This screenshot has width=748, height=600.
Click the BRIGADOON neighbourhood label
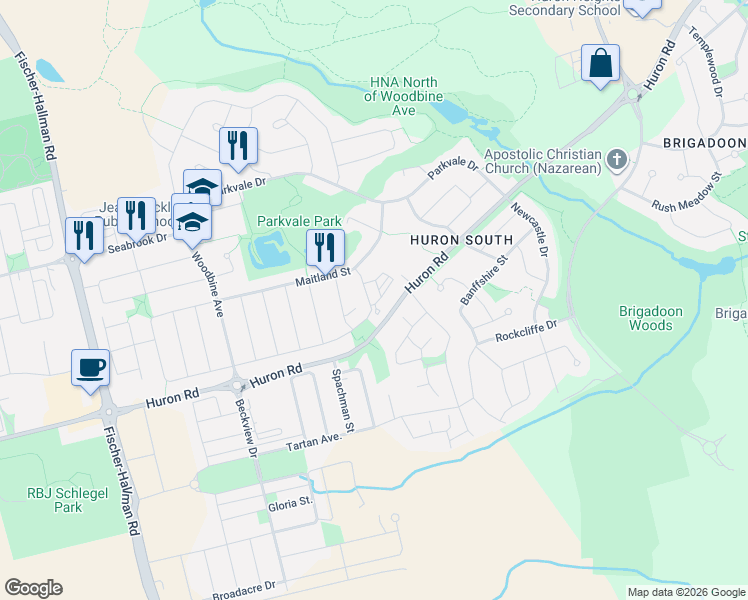705,143
